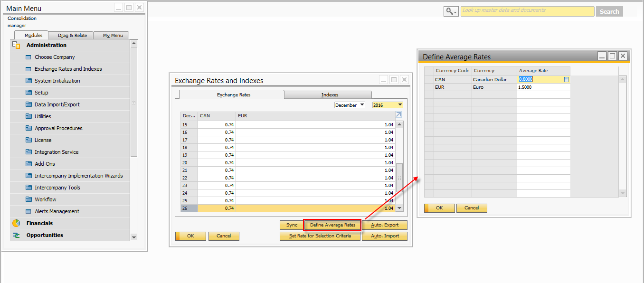Click the calculator icon in Average Rate cell

tap(566, 80)
